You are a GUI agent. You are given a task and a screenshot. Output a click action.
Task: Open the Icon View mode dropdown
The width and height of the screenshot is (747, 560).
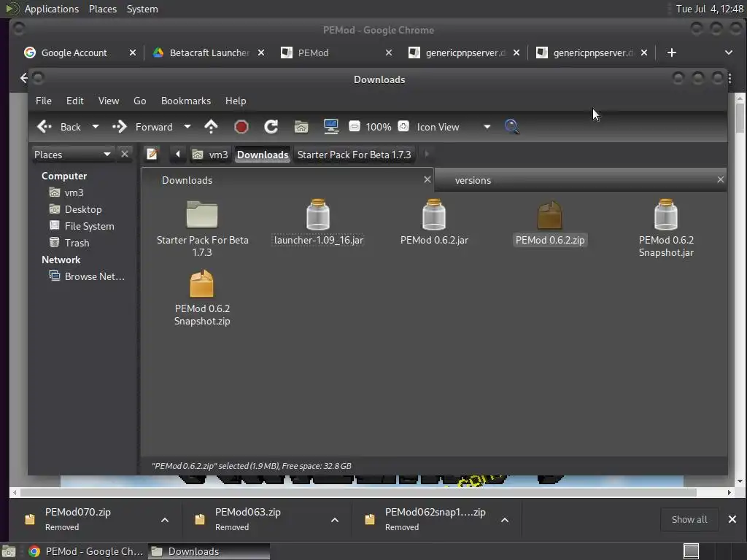(454, 127)
